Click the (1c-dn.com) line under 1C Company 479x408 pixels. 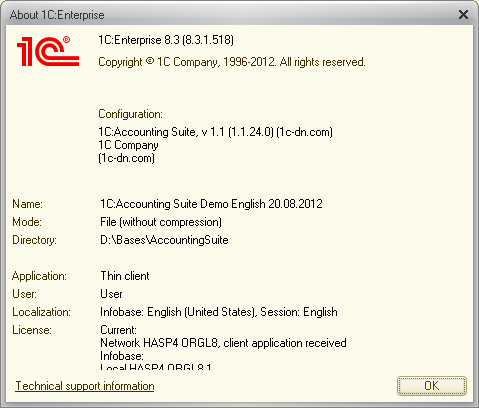(x=126, y=158)
